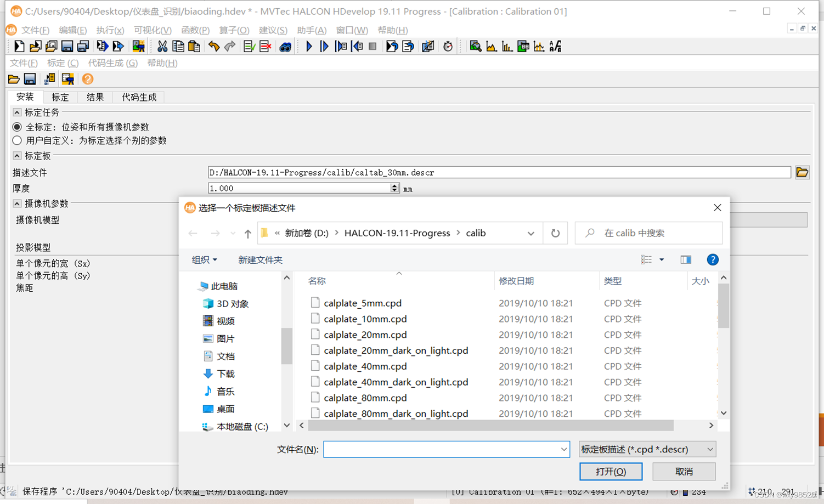824x504 pixels.
Task: Click the Undo arrow icon
Action: click(214, 47)
